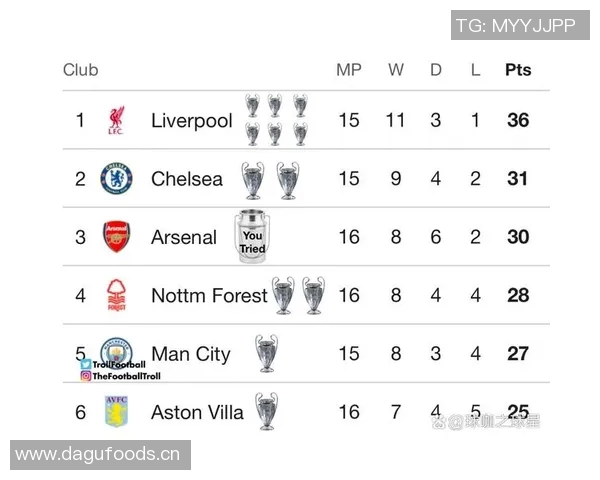This screenshot has width=600, height=480.
Task: Select the Arsenal cannon crest
Action: (116, 237)
